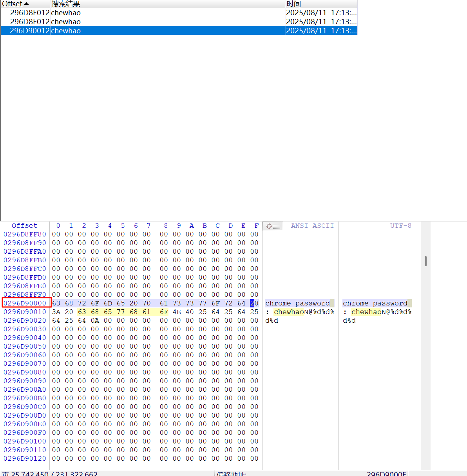Click chewhao in the 296D8F012 result row
This screenshot has width=467, height=476.
pyautogui.click(x=66, y=22)
